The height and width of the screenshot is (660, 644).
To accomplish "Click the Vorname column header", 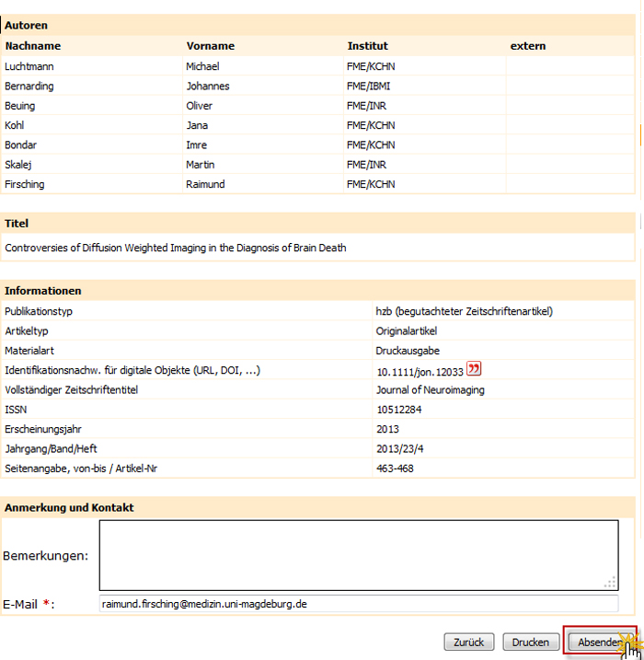I will click(210, 46).
